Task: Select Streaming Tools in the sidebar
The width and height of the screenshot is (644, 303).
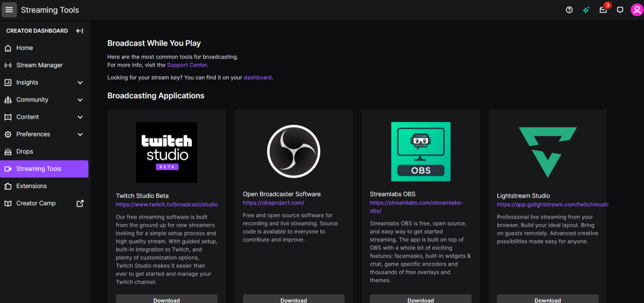Action: (x=44, y=169)
